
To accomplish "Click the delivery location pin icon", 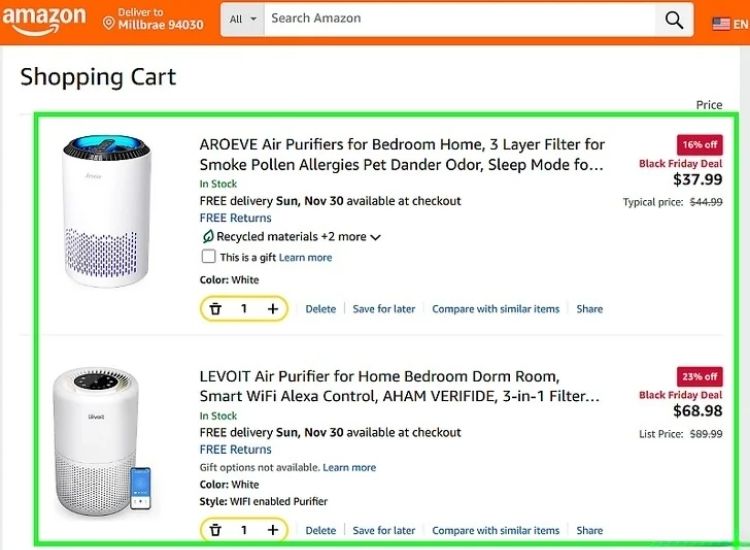I will pos(109,22).
